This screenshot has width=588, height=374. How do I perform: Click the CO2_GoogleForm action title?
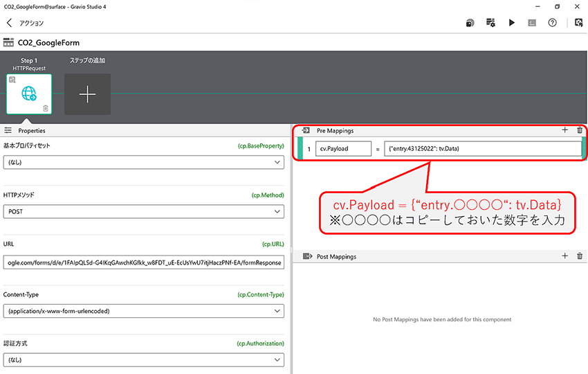(48, 43)
